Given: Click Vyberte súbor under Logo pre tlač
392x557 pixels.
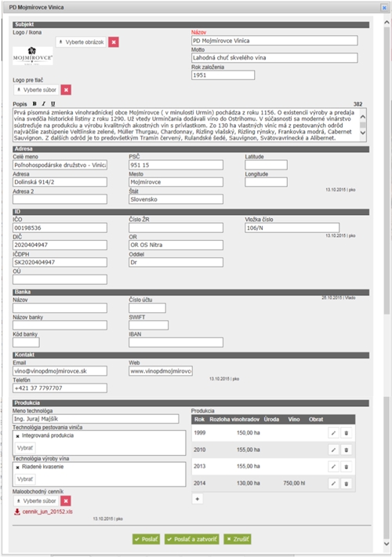Looking at the screenshot, I should (x=37, y=90).
